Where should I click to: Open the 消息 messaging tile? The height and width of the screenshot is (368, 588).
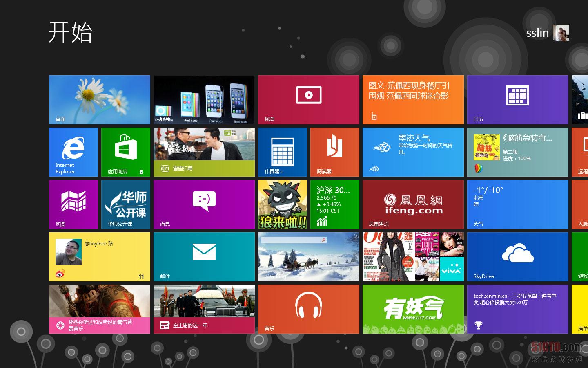[204, 204]
